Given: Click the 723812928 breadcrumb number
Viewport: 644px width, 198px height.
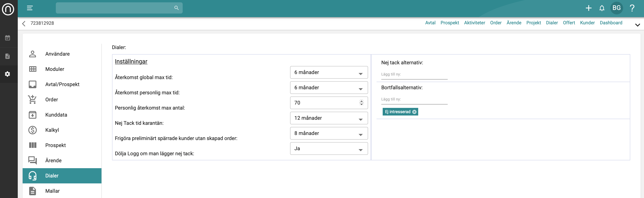Looking at the screenshot, I should [42, 23].
